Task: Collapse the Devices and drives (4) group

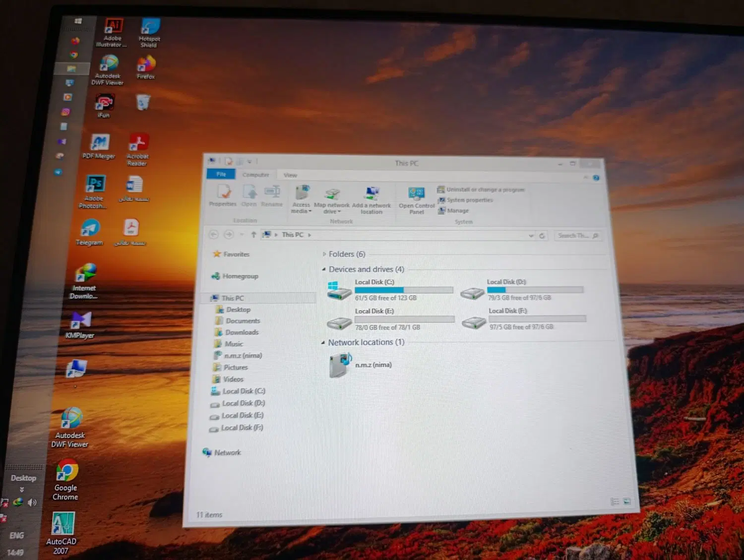Action: tap(324, 269)
